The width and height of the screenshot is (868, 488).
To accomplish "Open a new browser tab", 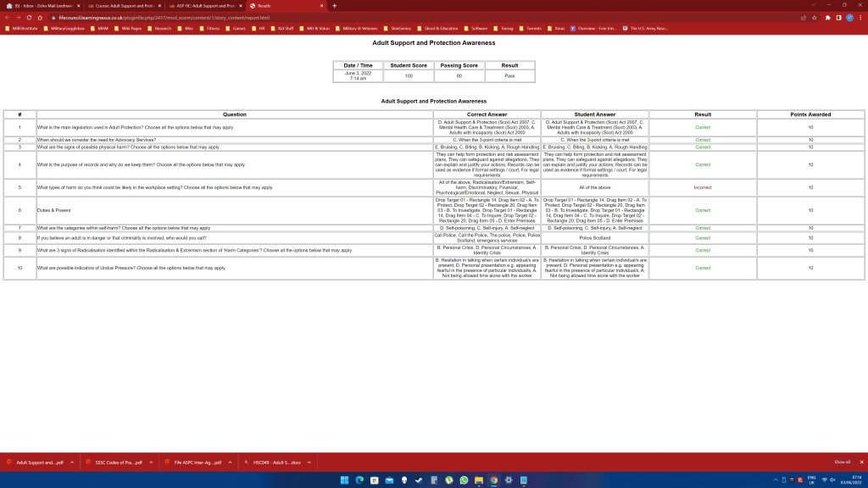I will click(x=334, y=5).
